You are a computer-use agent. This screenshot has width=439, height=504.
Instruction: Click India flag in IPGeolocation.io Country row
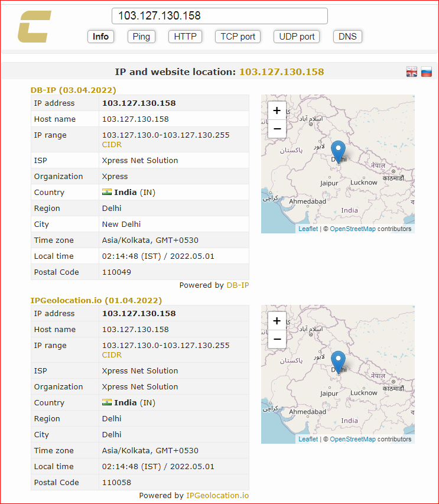107,402
